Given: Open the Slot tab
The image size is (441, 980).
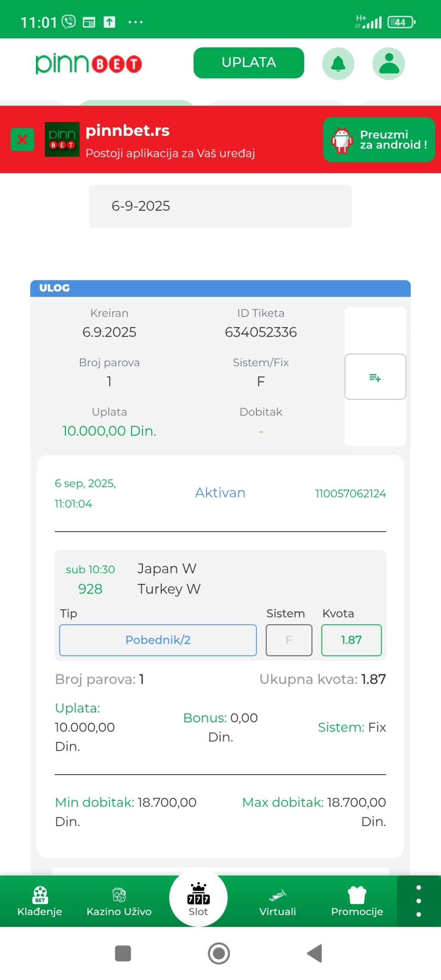Looking at the screenshot, I should pos(198,900).
